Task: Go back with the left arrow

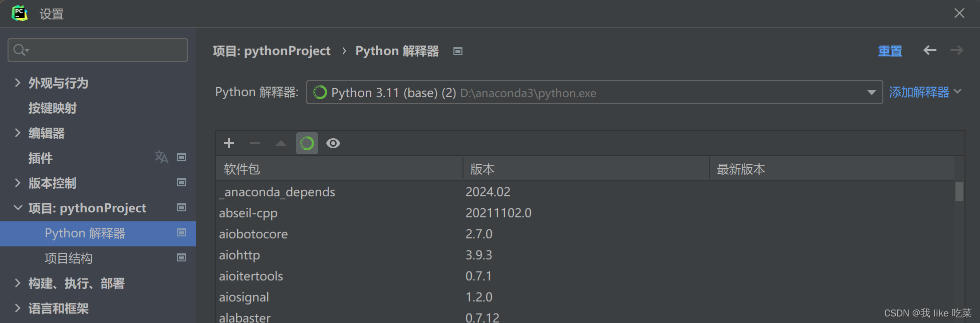Action: click(x=930, y=50)
